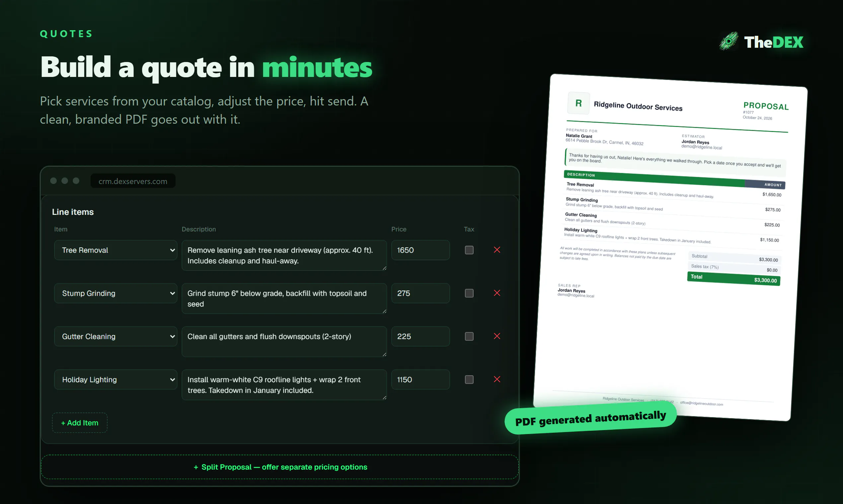Expand the Holiday Lighting item selector
Screen dimensions: 843x504
(115, 380)
